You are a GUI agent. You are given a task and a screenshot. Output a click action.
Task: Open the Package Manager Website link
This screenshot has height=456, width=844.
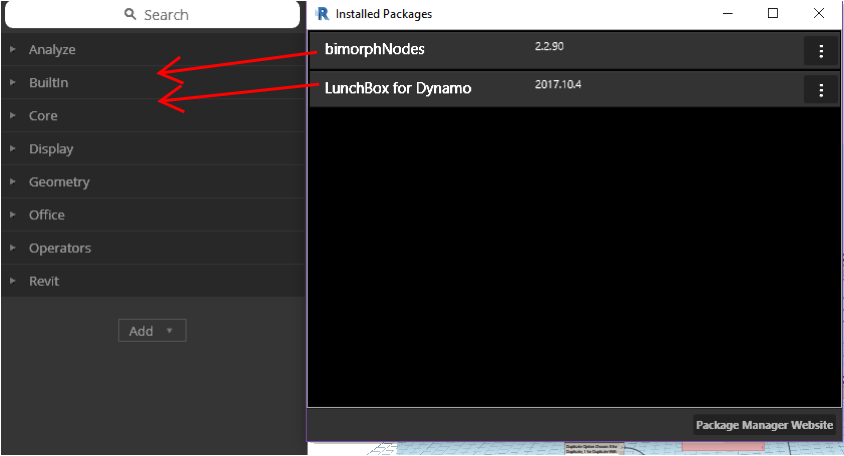(764, 425)
